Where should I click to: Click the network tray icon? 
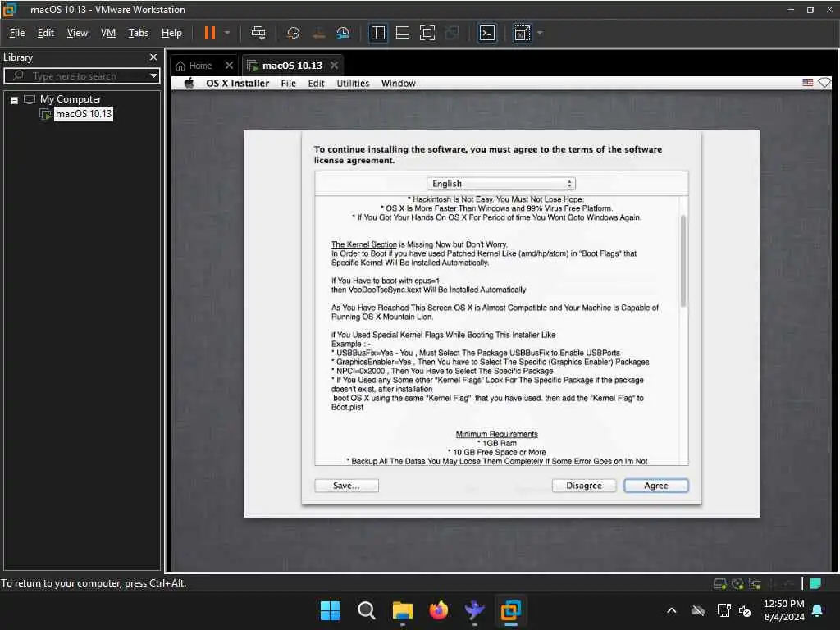(x=724, y=610)
